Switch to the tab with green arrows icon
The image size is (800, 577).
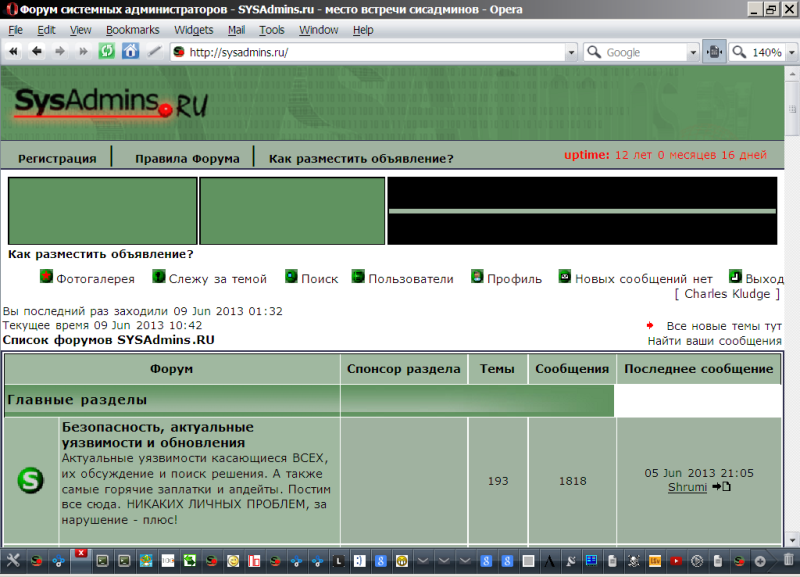[189, 561]
